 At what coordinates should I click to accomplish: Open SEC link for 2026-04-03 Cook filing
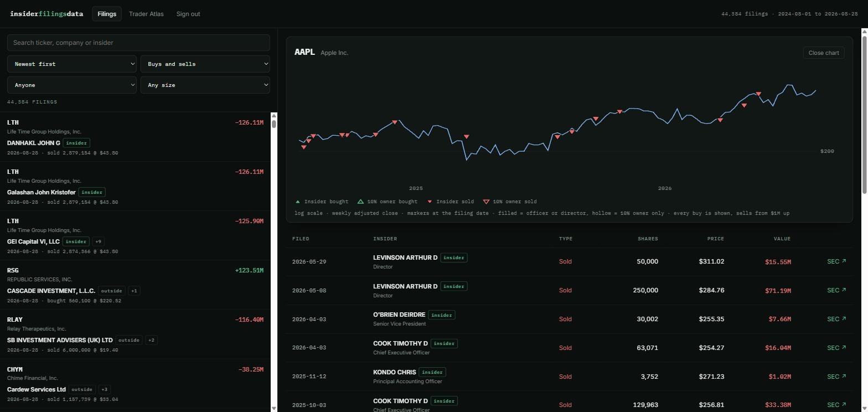pos(836,348)
